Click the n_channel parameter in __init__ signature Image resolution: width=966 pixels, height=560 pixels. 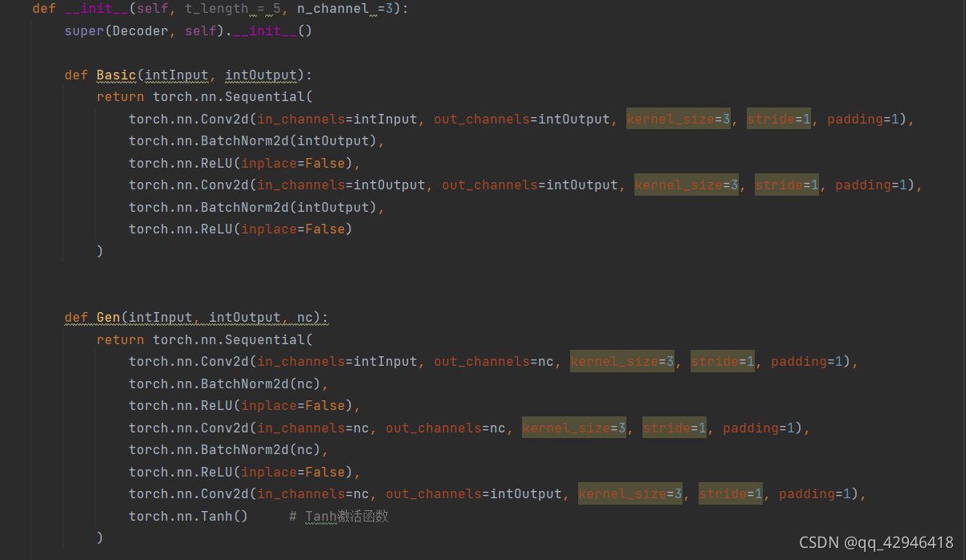[x=333, y=9]
